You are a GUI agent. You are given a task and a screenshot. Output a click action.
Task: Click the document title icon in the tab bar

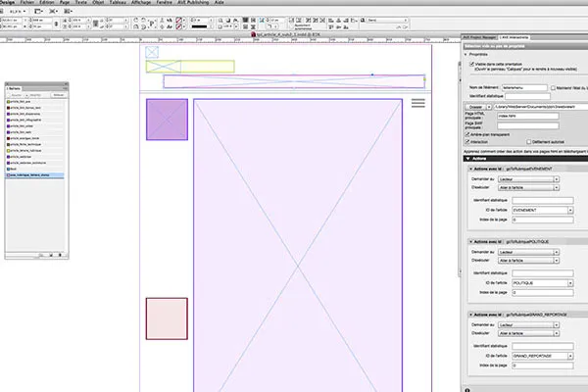(253, 34)
